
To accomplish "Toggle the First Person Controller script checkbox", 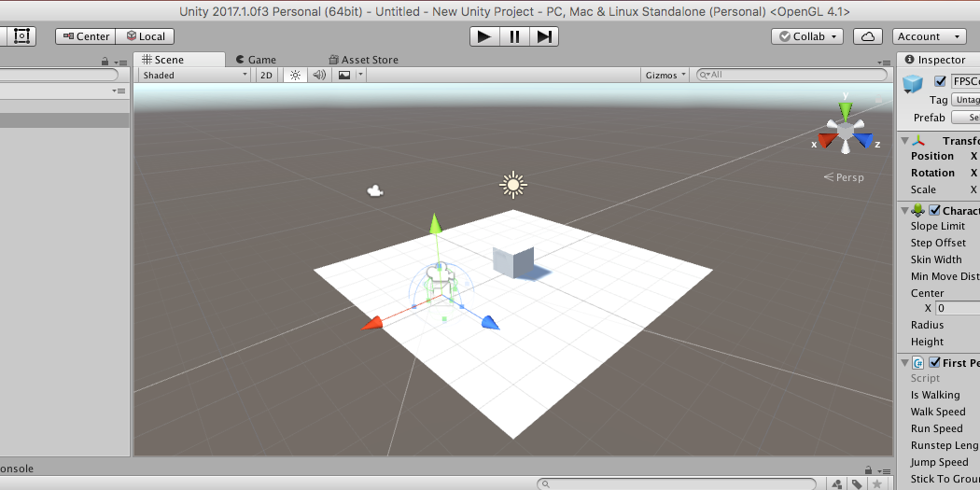I will [x=934, y=362].
